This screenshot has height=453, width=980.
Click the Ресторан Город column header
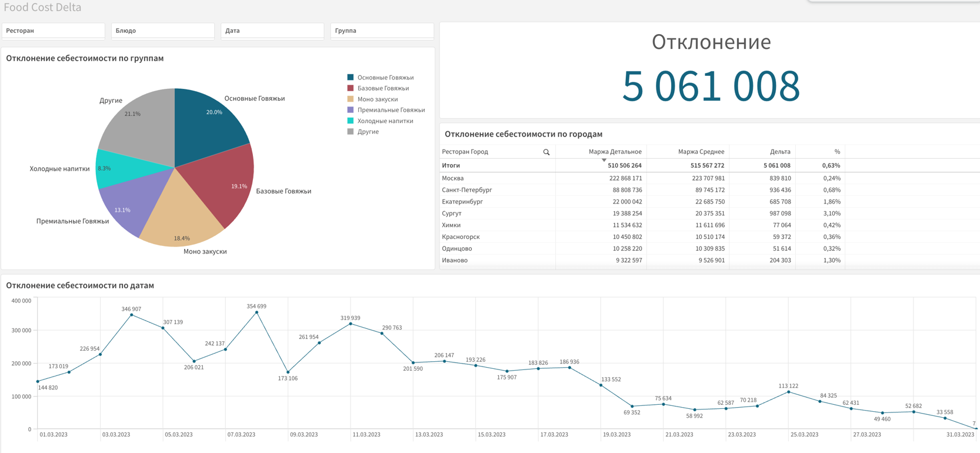[x=465, y=152]
